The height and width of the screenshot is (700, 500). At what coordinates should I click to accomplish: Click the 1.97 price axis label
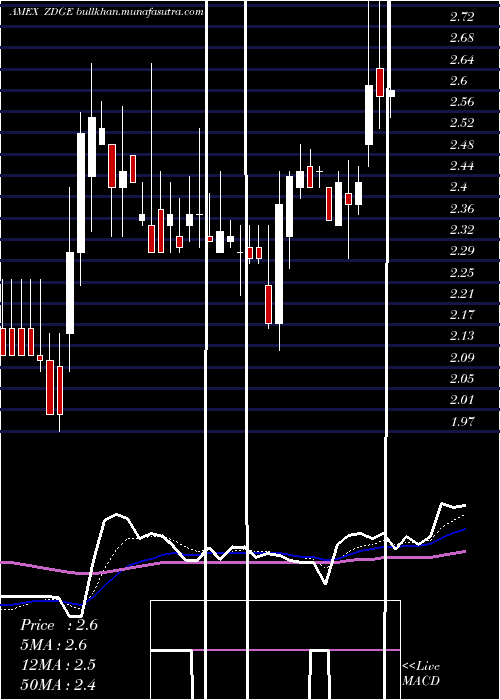click(462, 421)
